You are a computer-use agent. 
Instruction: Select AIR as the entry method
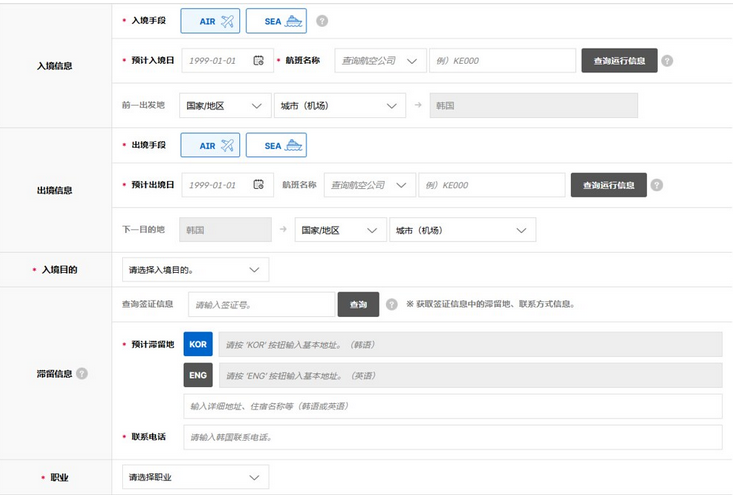(210, 21)
